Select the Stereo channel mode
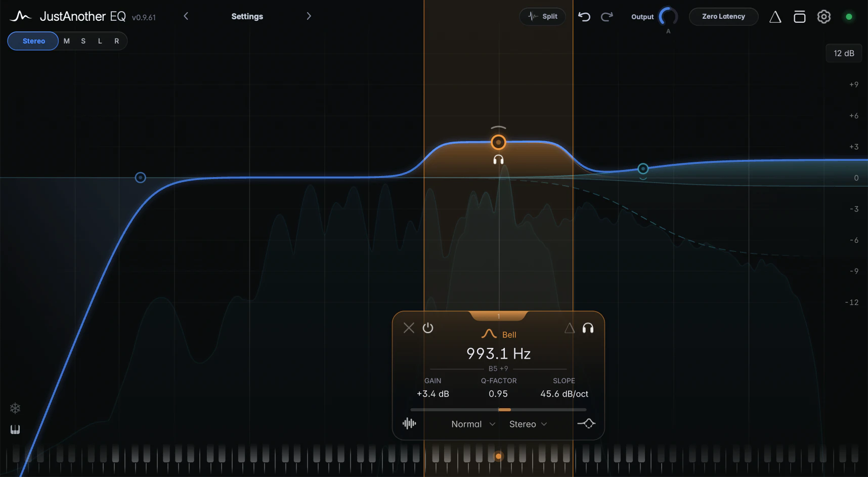The width and height of the screenshot is (868, 477). pos(33,41)
